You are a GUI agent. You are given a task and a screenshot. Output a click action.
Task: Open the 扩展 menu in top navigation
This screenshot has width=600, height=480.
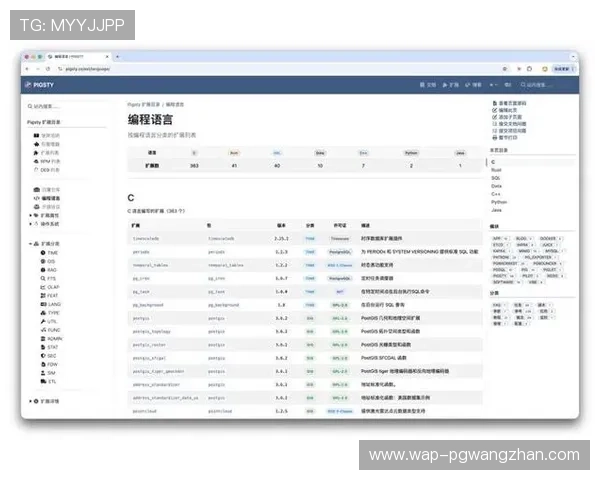pyautogui.click(x=451, y=85)
